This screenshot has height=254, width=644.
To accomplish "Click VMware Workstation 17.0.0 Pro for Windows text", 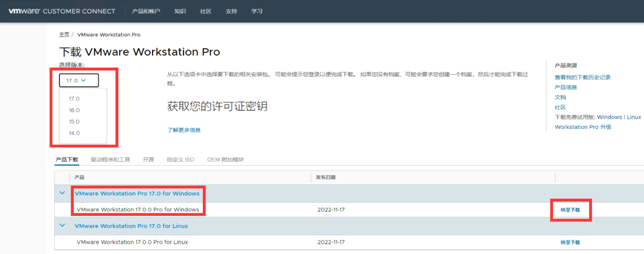I will pos(138,210).
